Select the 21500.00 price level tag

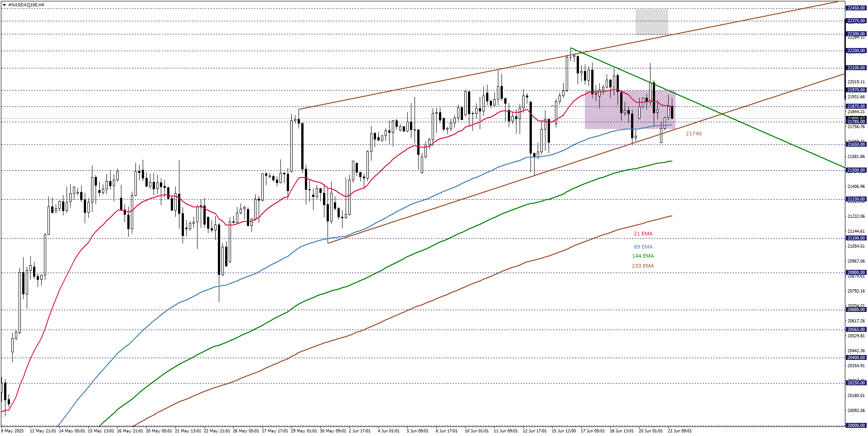(x=856, y=170)
